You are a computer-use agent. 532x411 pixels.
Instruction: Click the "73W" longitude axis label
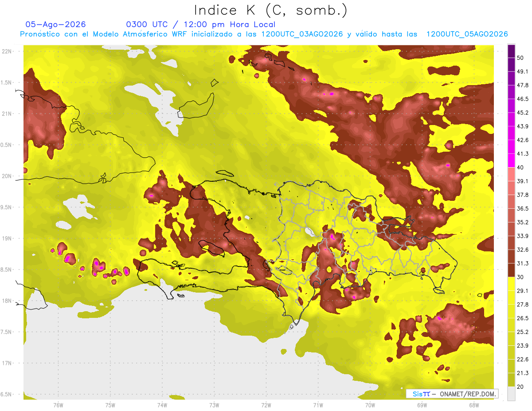[x=214, y=405]
